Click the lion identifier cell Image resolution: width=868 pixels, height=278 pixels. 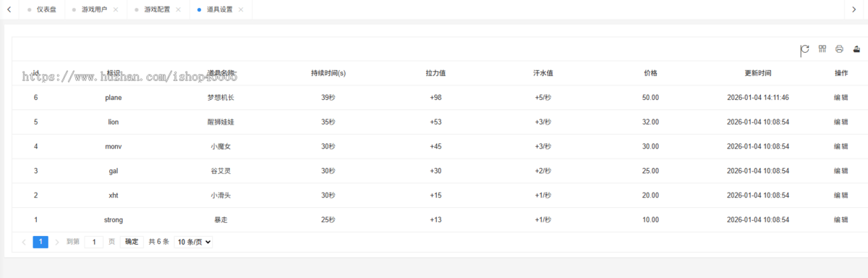114,122
